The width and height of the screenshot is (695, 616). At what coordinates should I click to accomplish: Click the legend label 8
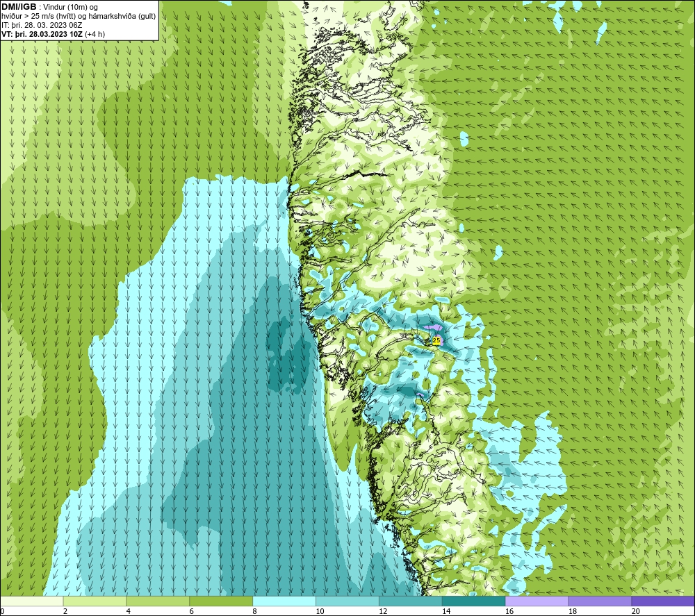click(x=254, y=611)
